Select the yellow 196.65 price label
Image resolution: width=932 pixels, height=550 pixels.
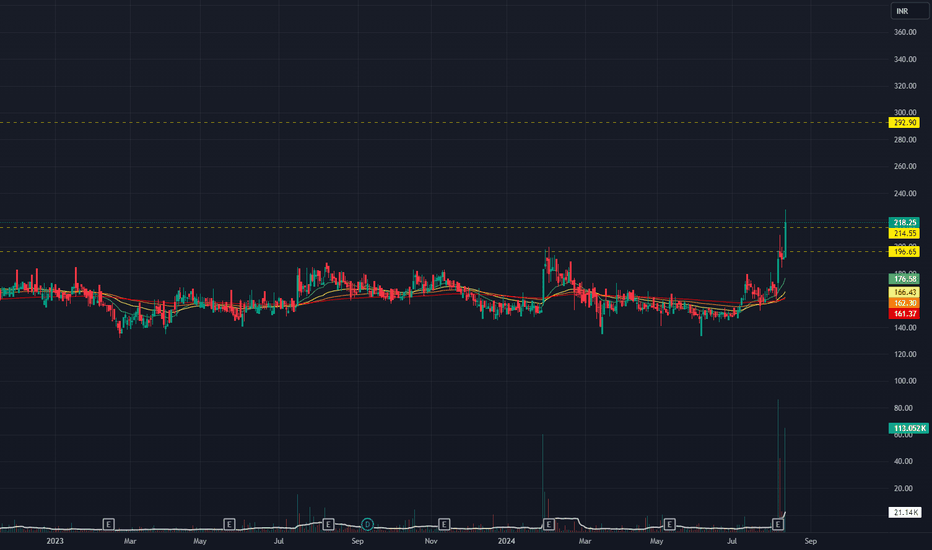[904, 252]
